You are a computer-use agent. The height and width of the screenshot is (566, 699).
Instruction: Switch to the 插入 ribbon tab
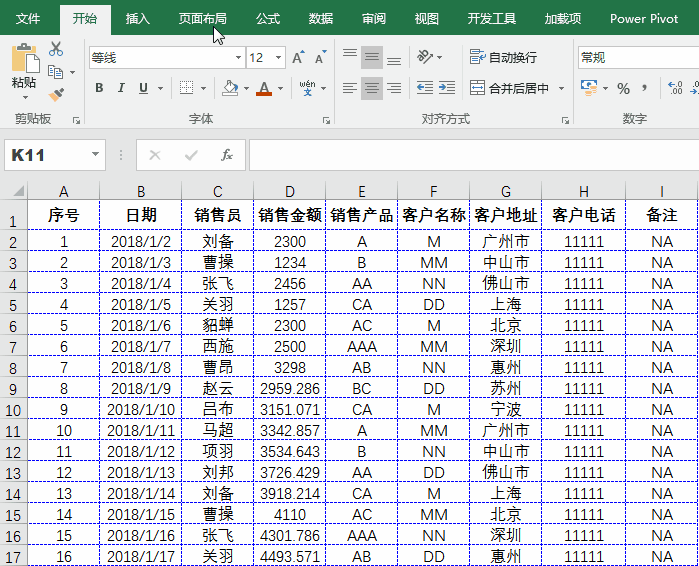pyautogui.click(x=138, y=18)
